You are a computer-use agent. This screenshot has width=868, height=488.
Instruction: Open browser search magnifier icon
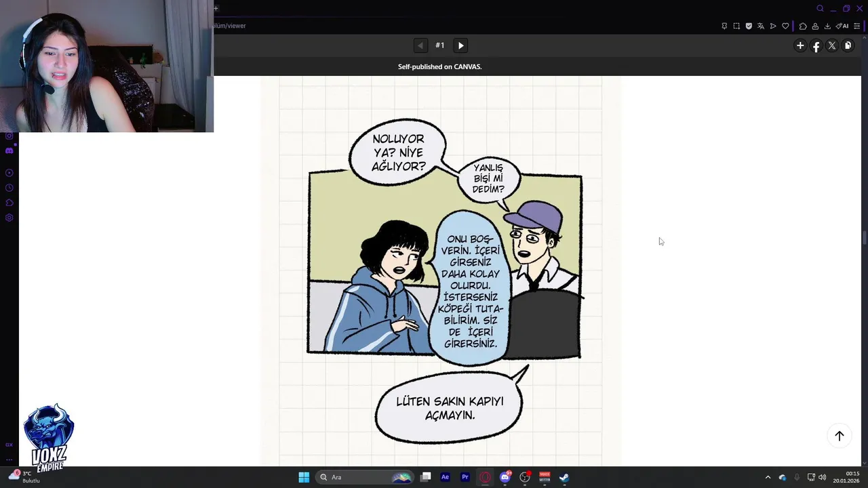click(x=820, y=8)
